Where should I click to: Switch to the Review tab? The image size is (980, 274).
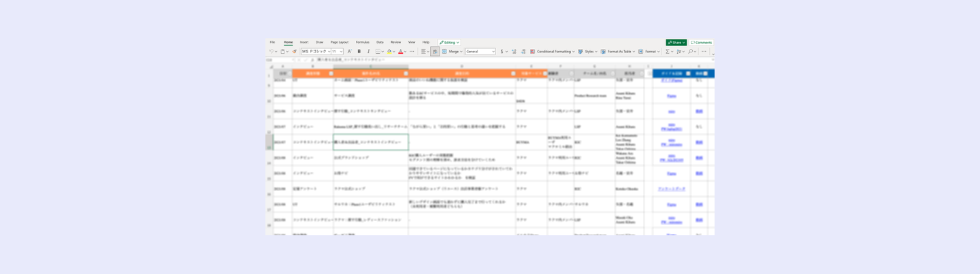395,42
